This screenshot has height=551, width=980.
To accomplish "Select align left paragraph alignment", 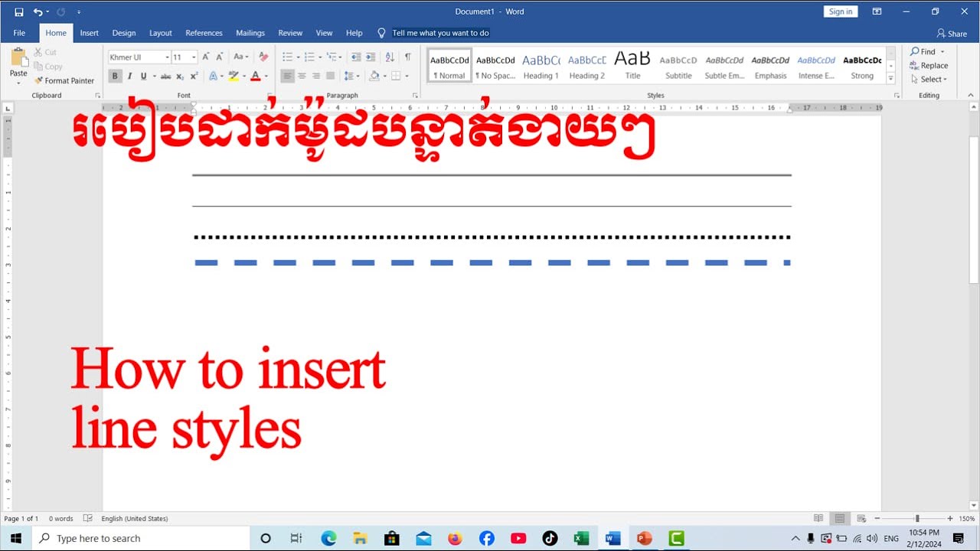I will (287, 76).
